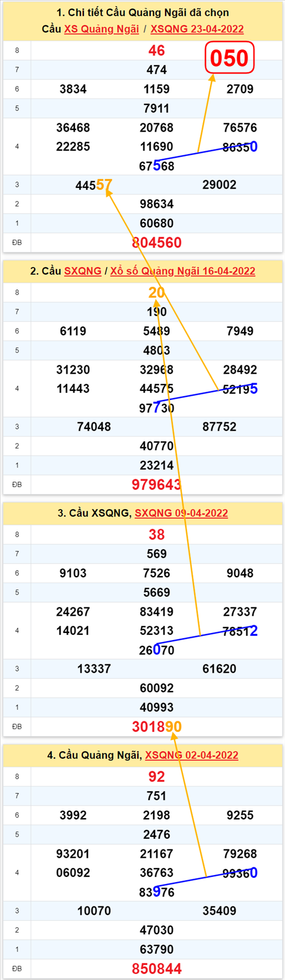The height and width of the screenshot is (980, 285).
Task: Click the number 74048
Action: point(94,427)
